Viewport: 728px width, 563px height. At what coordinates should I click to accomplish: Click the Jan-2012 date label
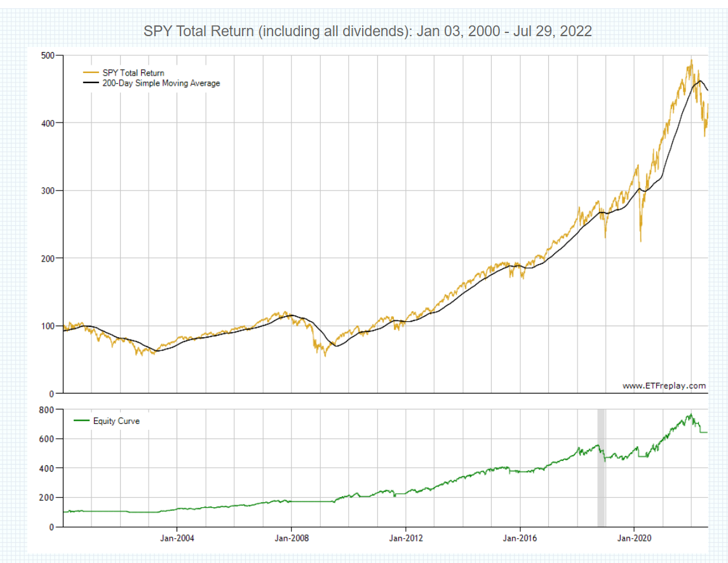(406, 538)
